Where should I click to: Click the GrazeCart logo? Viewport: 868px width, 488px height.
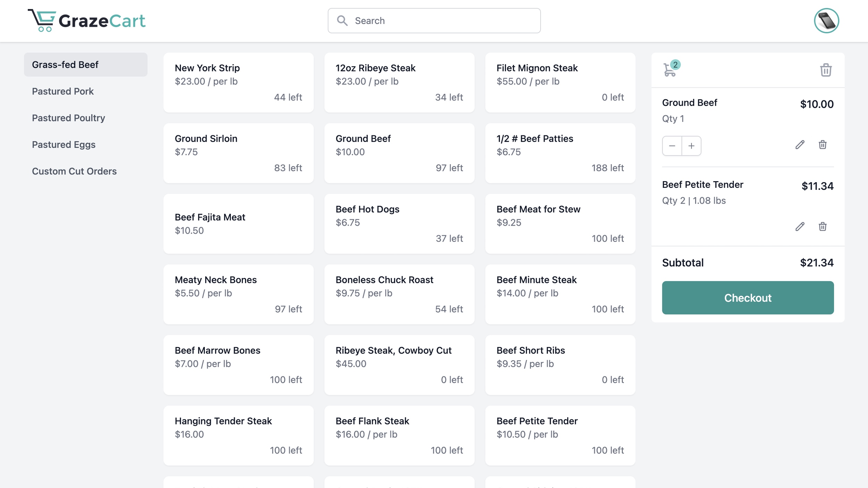[x=87, y=21]
